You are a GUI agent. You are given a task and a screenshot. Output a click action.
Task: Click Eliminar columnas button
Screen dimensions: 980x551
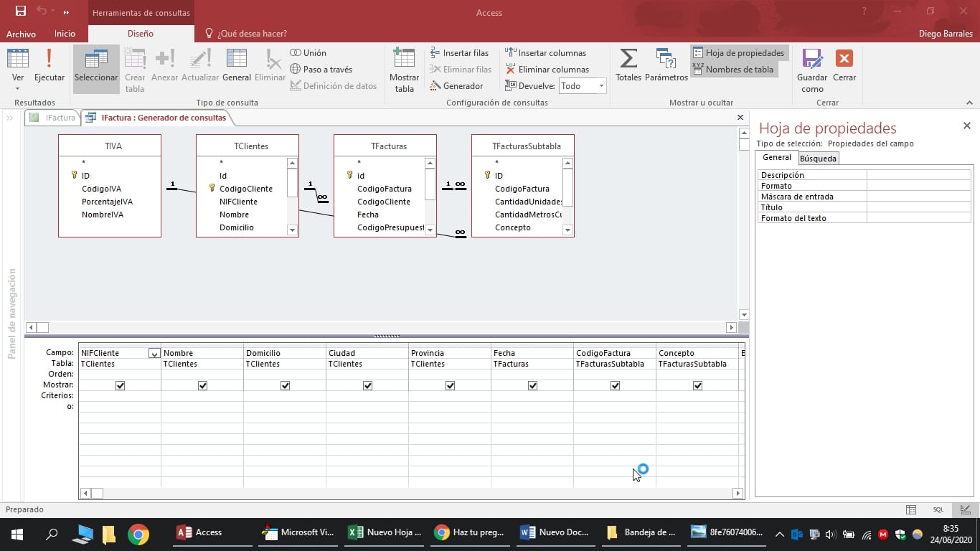coord(547,70)
